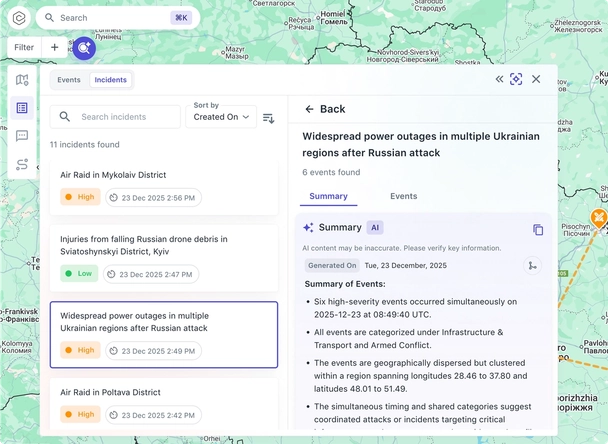Close the incidents panel
This screenshot has height=444, width=608.
(x=536, y=79)
